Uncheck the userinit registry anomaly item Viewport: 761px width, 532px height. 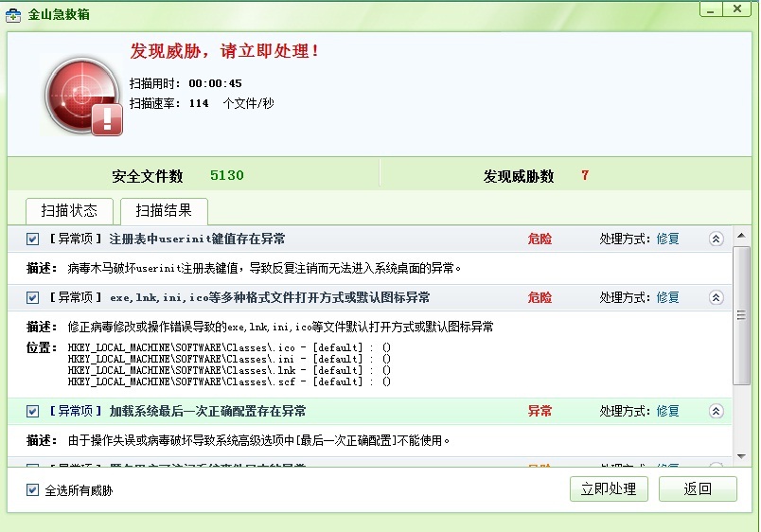[x=32, y=239]
